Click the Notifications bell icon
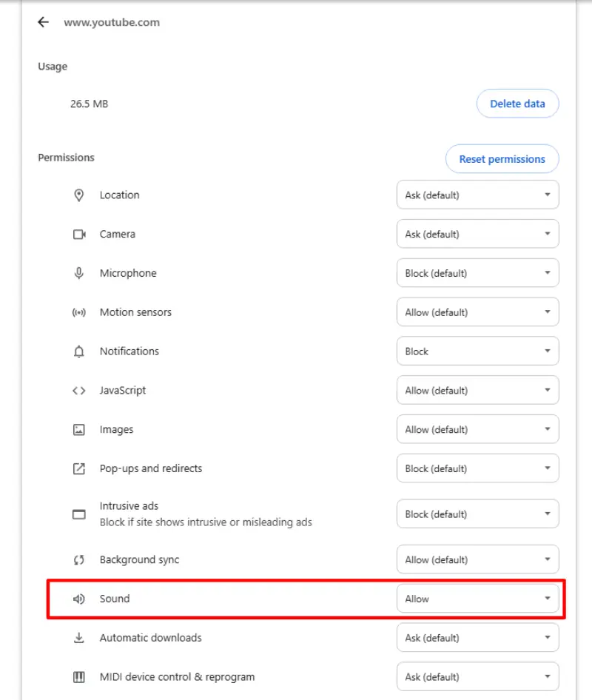 (x=79, y=351)
